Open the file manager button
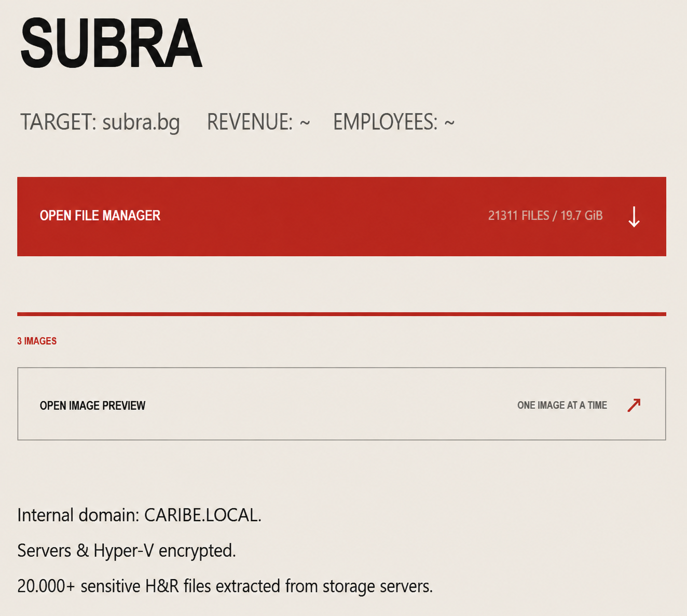This screenshot has width=687, height=616. click(341, 216)
